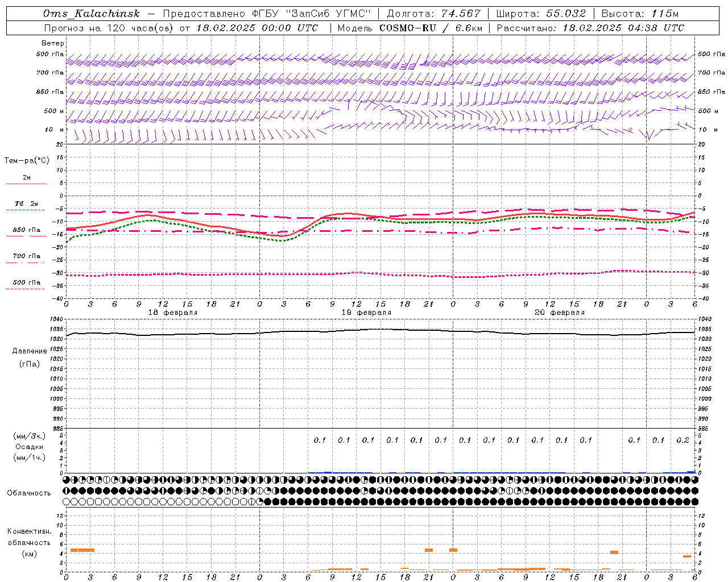Click the 500 гПа entry in temperature legend
This screenshot has height=582, width=728.
pos(27,282)
